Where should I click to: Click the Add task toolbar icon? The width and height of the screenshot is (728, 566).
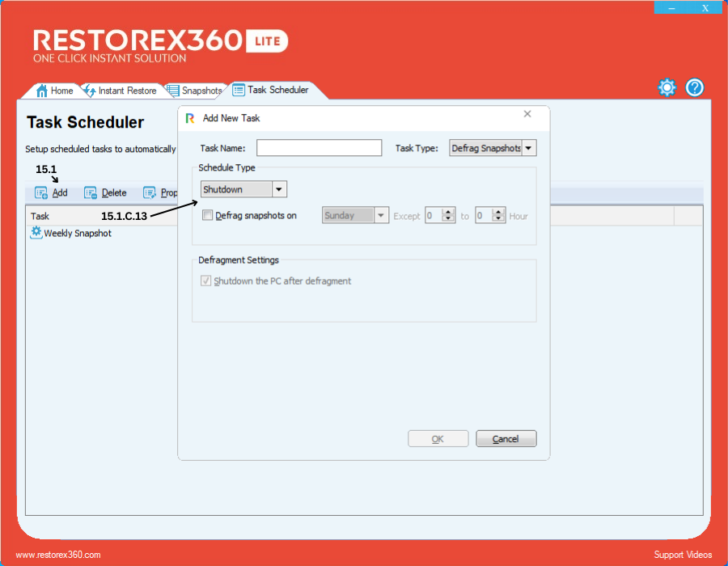click(x=41, y=193)
